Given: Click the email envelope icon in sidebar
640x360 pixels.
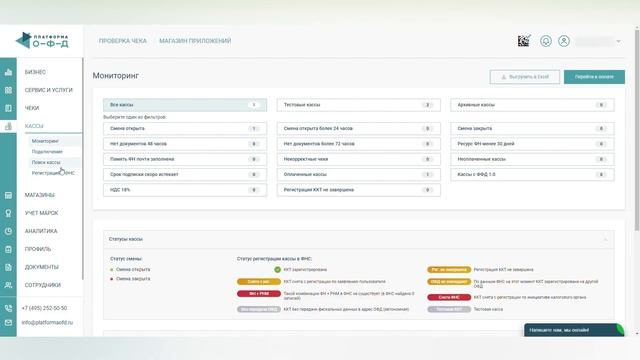Looking at the screenshot, I should click(8, 322).
